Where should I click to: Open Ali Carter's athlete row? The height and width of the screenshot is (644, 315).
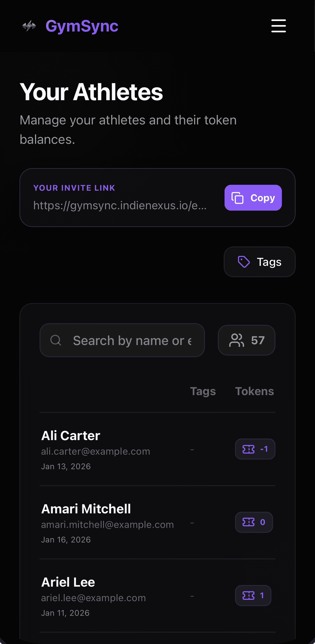[71, 436]
